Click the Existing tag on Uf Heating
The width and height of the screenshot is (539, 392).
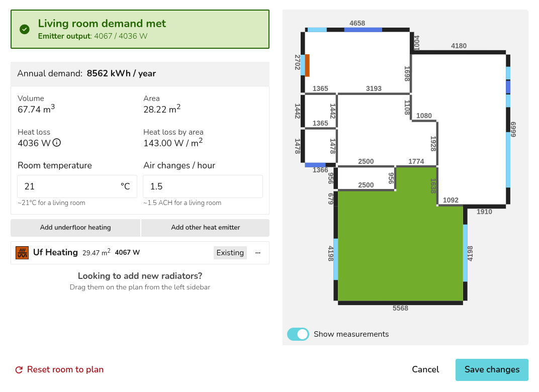tap(230, 253)
